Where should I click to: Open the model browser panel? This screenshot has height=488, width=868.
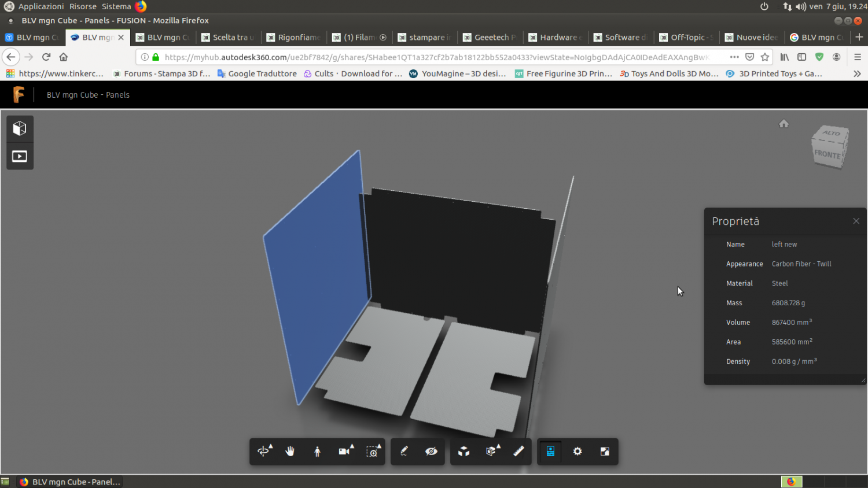[x=20, y=128]
